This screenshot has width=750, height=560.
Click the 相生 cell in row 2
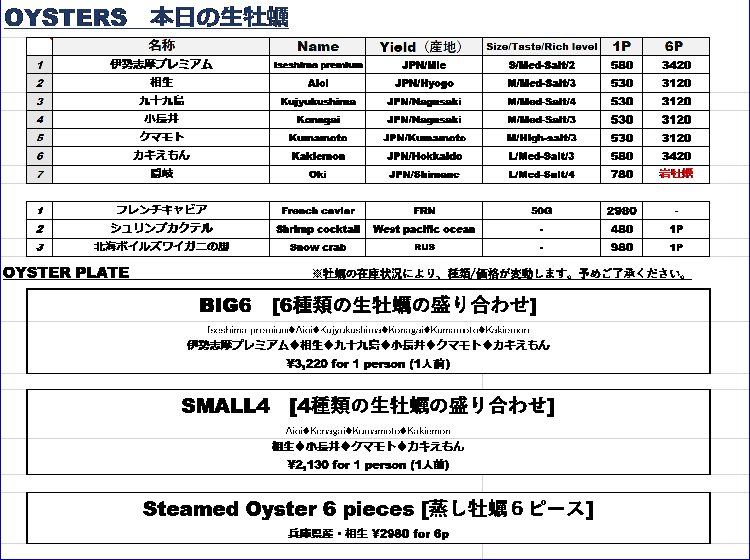[161, 83]
